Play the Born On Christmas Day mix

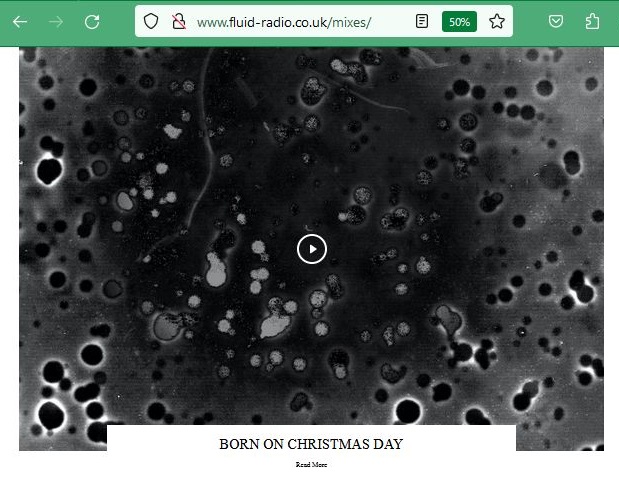coord(312,249)
